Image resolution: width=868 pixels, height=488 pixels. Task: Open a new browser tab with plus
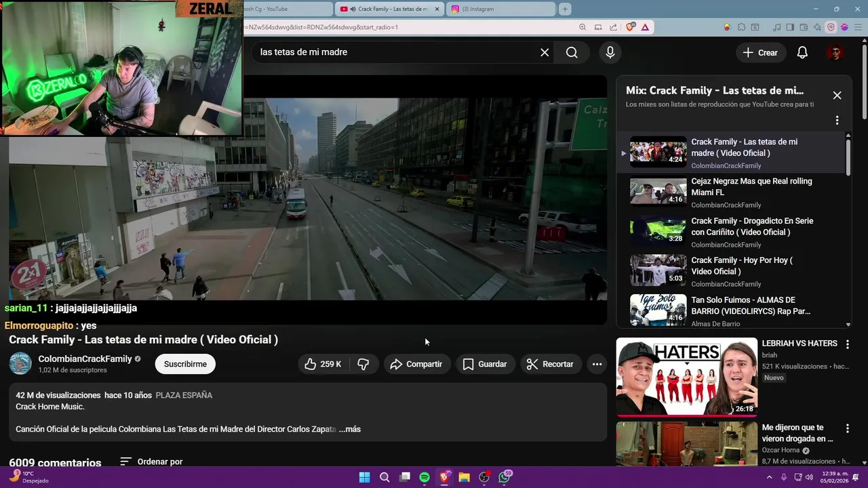(565, 9)
